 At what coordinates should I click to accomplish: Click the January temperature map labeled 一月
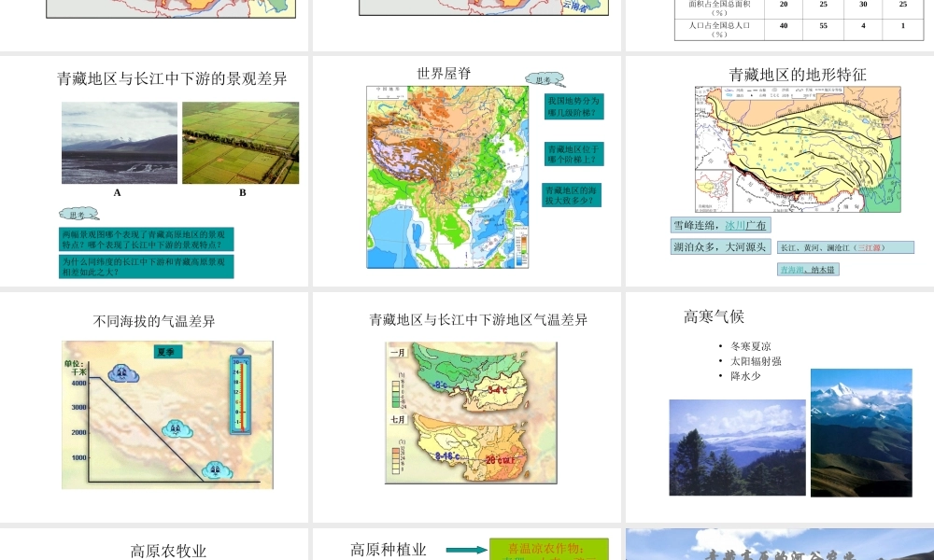point(471,376)
